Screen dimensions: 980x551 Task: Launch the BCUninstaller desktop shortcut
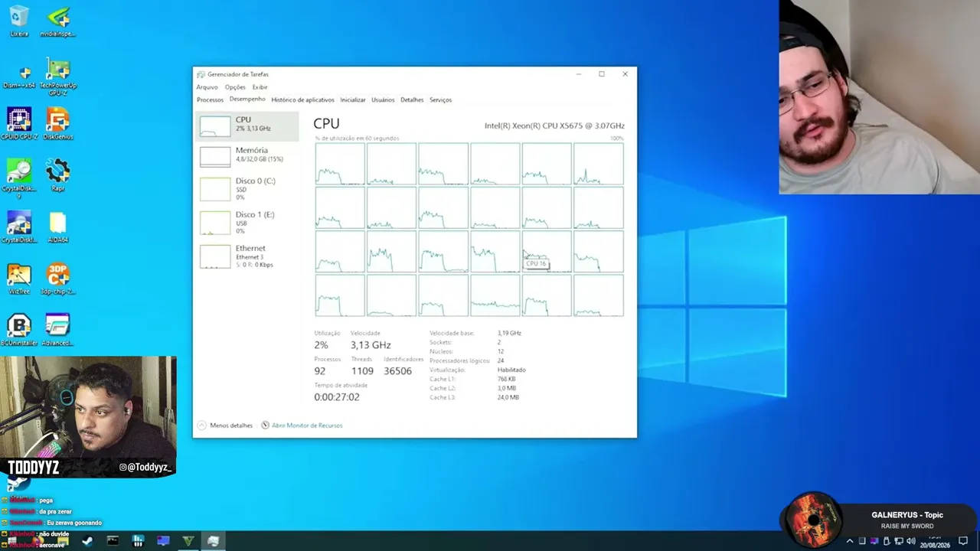click(x=19, y=330)
